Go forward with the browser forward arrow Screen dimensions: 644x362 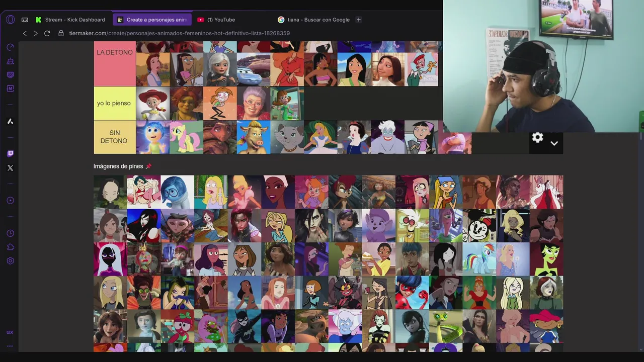[36, 33]
